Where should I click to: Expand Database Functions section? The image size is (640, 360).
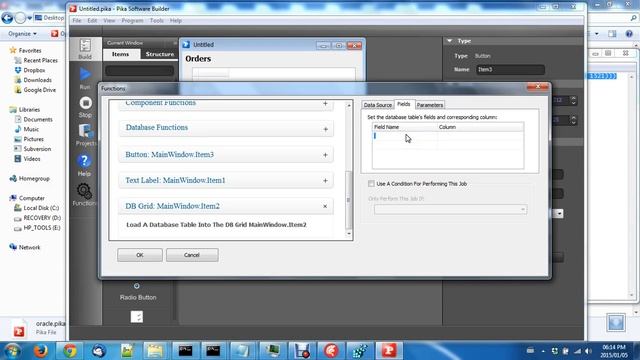pos(325,129)
